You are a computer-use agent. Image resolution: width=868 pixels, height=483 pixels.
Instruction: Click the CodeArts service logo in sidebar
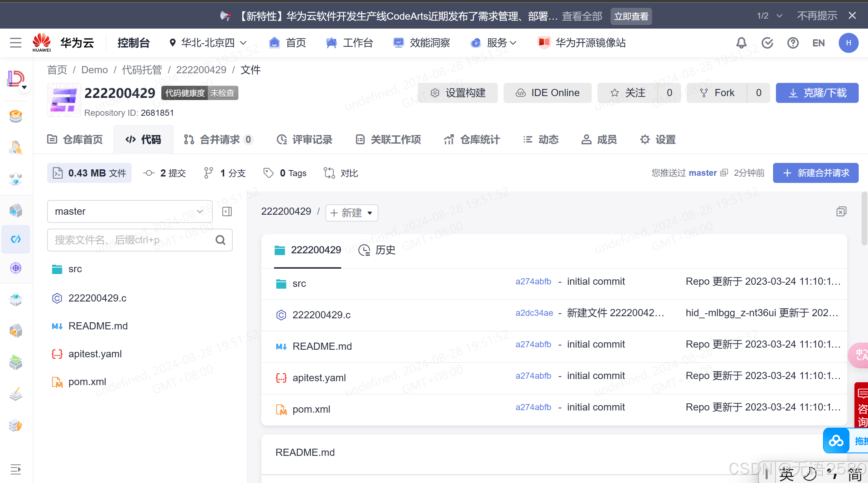click(16, 79)
